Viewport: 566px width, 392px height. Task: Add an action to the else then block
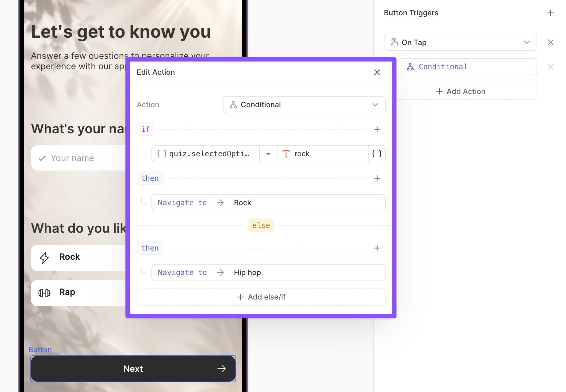pos(377,248)
